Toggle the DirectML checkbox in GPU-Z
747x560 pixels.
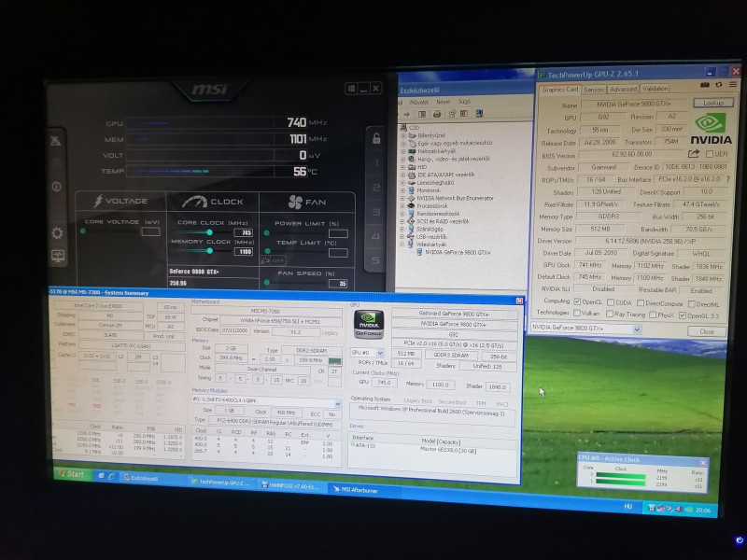[x=692, y=304]
